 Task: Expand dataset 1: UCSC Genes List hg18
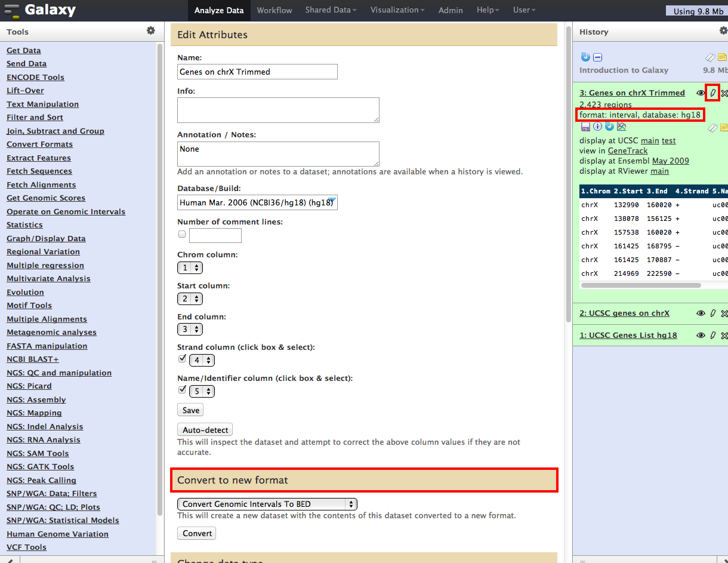click(x=628, y=336)
